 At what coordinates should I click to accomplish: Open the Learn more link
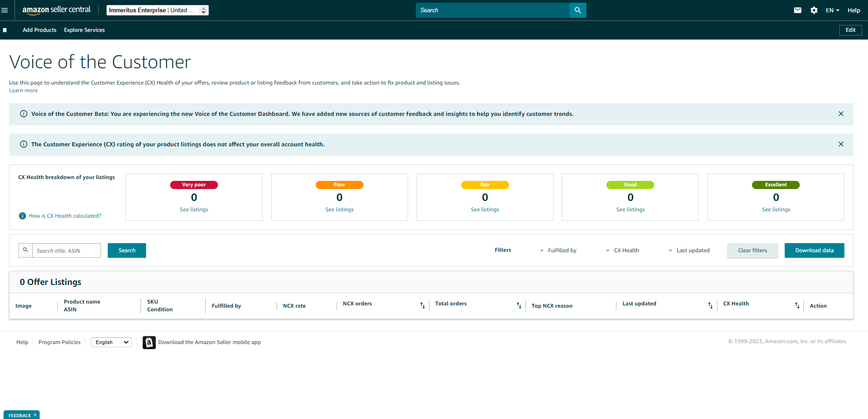coord(23,90)
